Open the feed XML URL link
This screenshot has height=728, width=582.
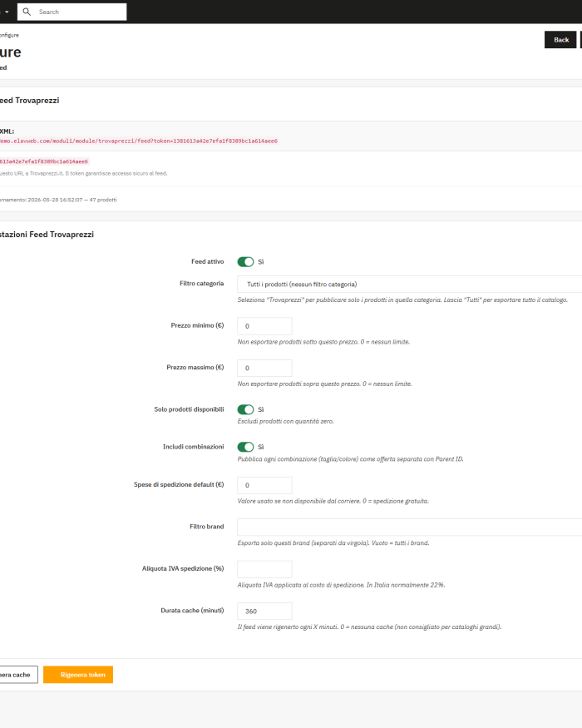(x=139, y=141)
